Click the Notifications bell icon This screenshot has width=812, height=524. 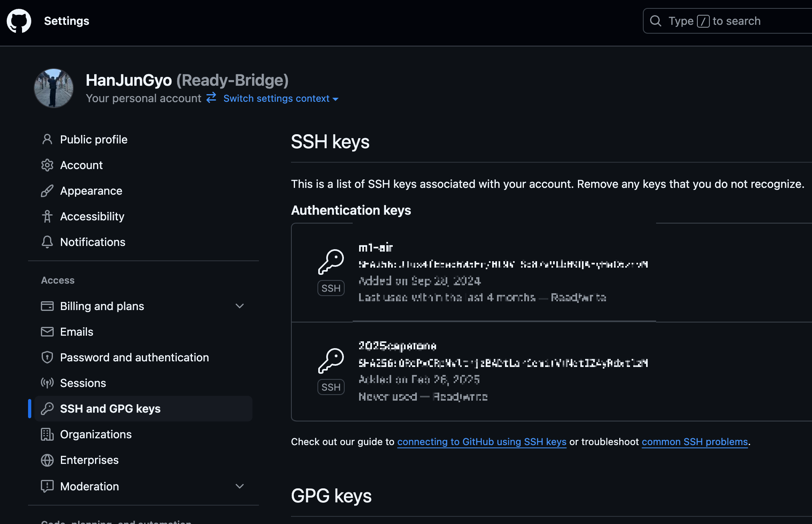(47, 242)
